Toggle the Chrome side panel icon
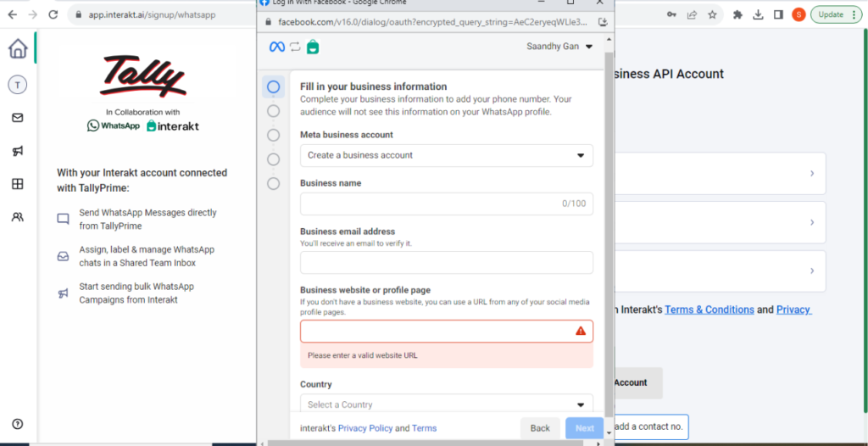Screen dimensions: 868x446 778,15
